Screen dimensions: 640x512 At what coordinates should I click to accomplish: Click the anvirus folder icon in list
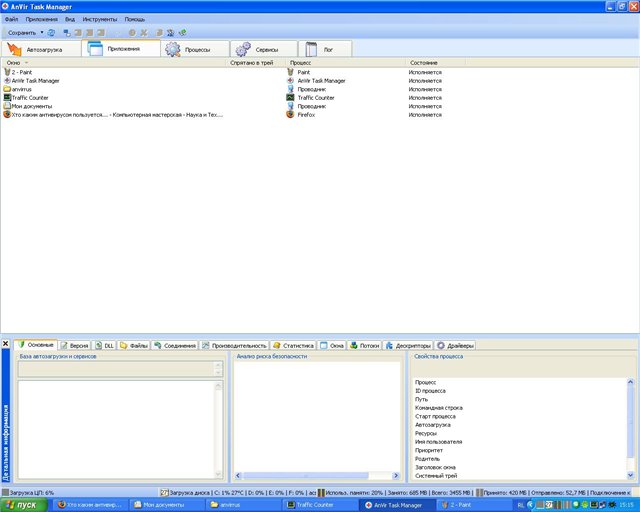(7, 89)
